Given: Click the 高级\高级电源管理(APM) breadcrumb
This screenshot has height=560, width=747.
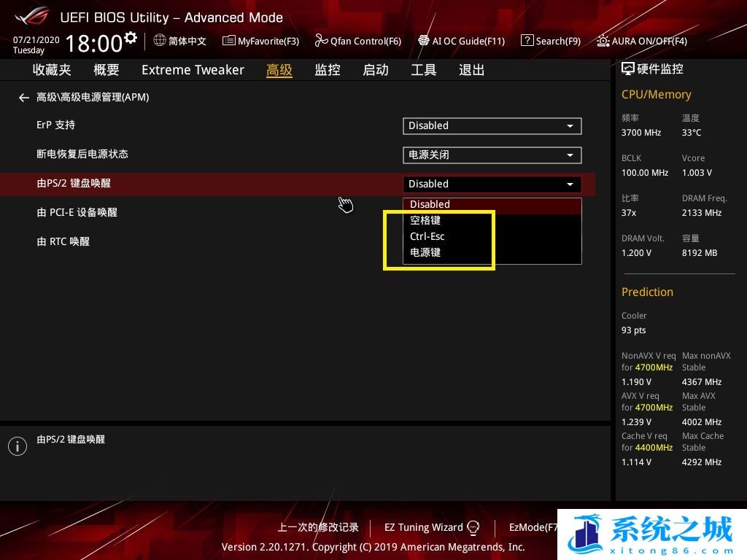Looking at the screenshot, I should (93, 98).
